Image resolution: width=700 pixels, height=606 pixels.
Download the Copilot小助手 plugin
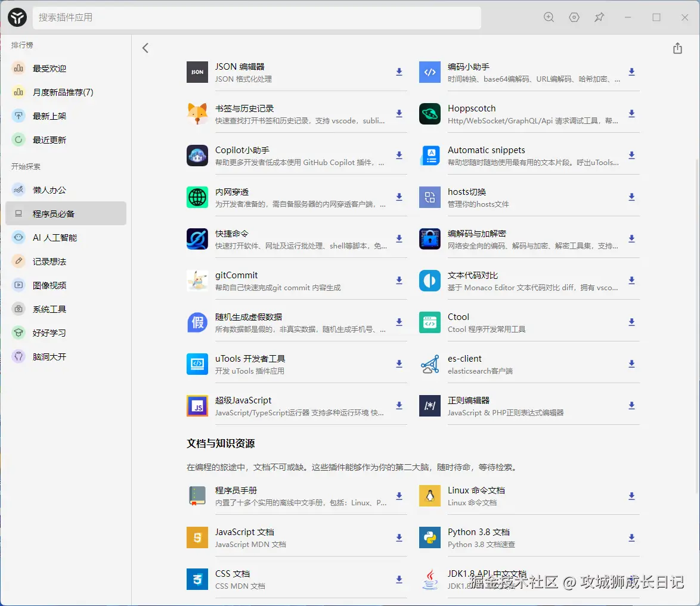tap(399, 156)
